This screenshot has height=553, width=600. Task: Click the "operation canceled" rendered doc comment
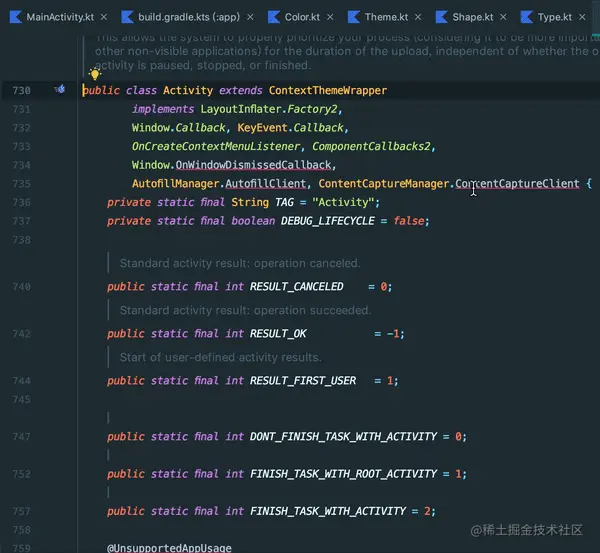point(240,263)
